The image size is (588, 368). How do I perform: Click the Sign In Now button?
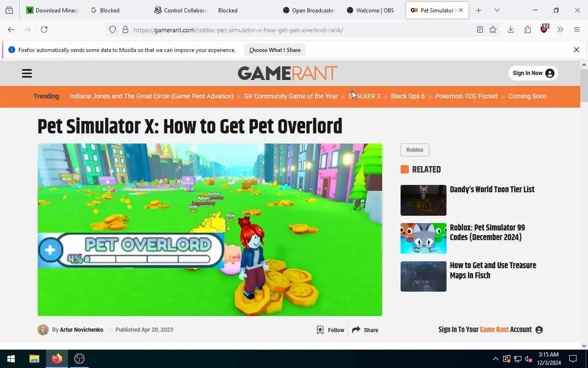point(533,73)
